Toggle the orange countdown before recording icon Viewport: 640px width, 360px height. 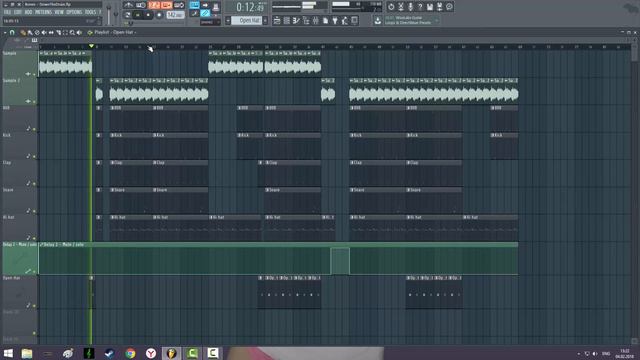(154, 5)
